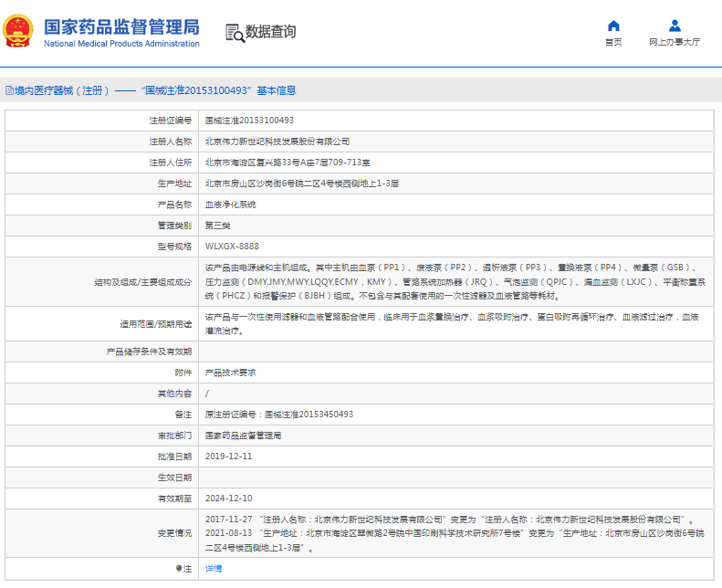Click the bullet icon beside 注
This screenshot has height=588, width=722.
(x=177, y=568)
